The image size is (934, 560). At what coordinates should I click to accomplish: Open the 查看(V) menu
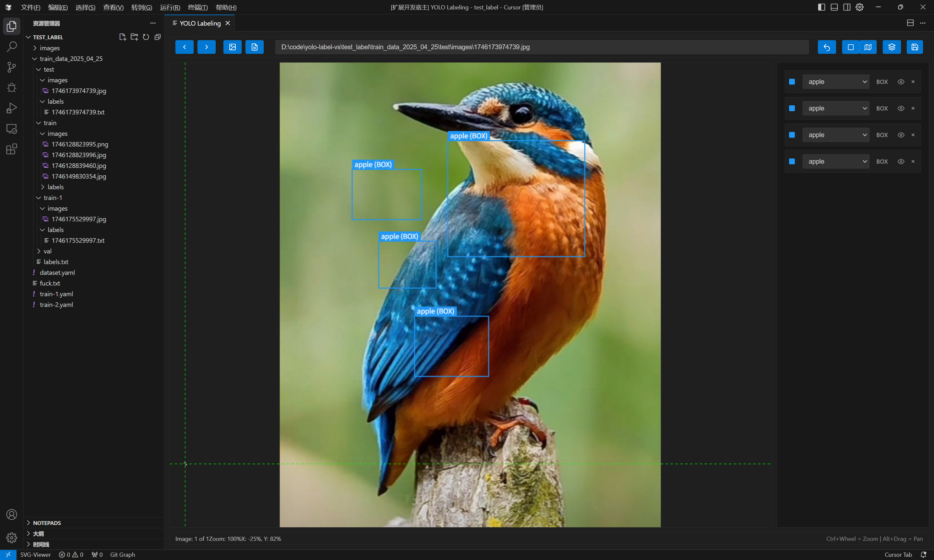[113, 7]
